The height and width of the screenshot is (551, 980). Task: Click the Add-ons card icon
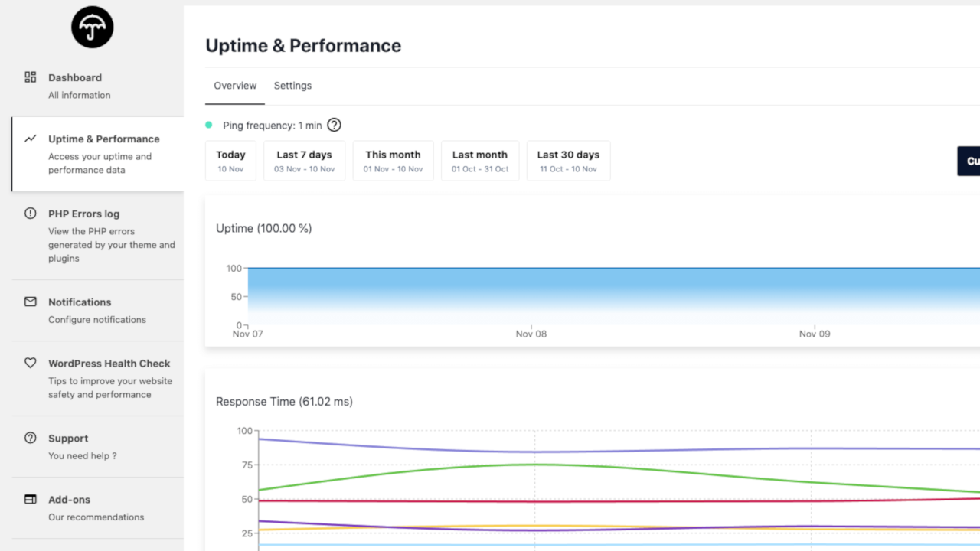pos(31,499)
